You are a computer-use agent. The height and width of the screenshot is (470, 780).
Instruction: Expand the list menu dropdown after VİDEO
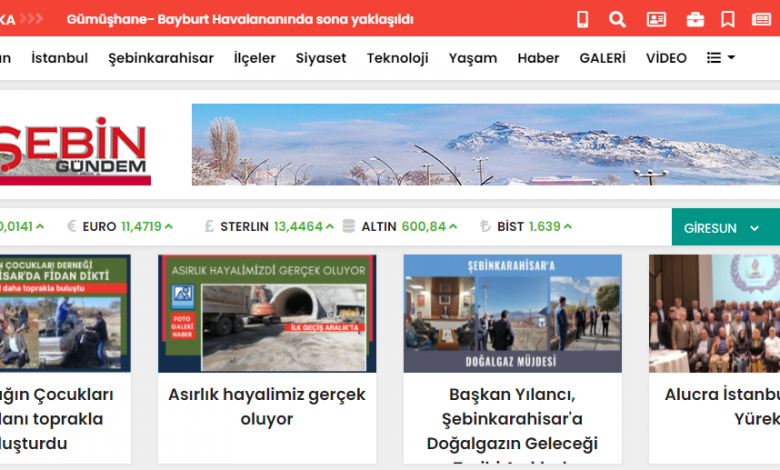tap(720, 58)
